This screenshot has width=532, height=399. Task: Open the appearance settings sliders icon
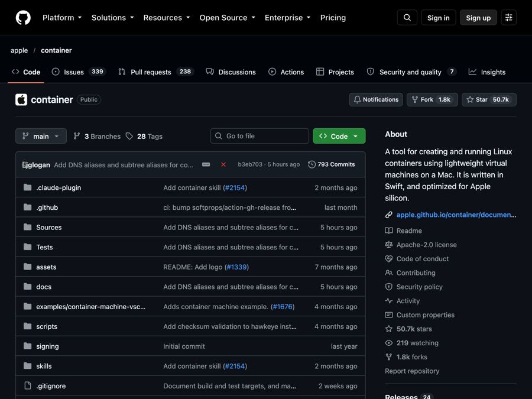(x=508, y=18)
